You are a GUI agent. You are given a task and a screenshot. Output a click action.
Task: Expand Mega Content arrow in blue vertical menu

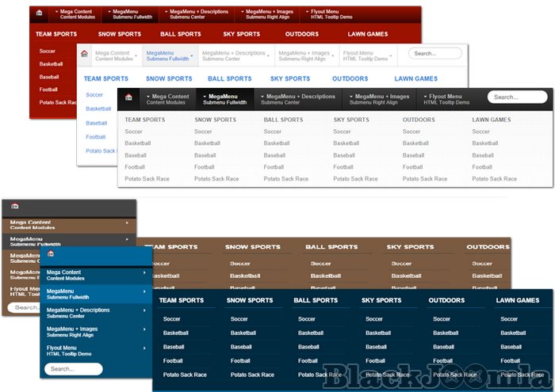coord(144,272)
